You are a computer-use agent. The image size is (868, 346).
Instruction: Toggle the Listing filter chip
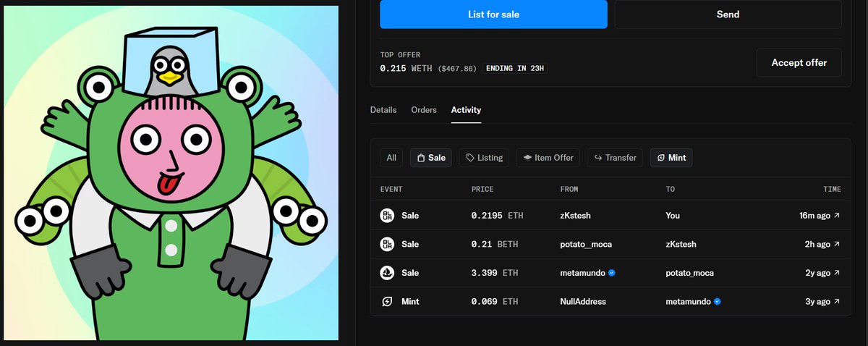click(x=484, y=158)
